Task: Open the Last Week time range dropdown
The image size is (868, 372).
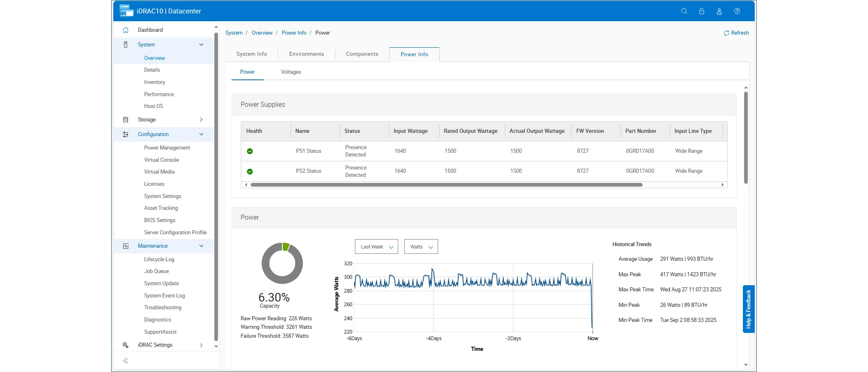Action: [377, 247]
